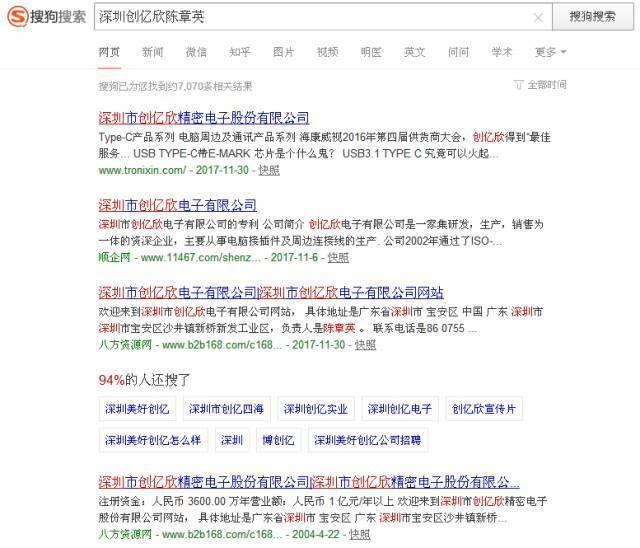
Task: Clear the search box with the X icon
Action: click(x=538, y=17)
